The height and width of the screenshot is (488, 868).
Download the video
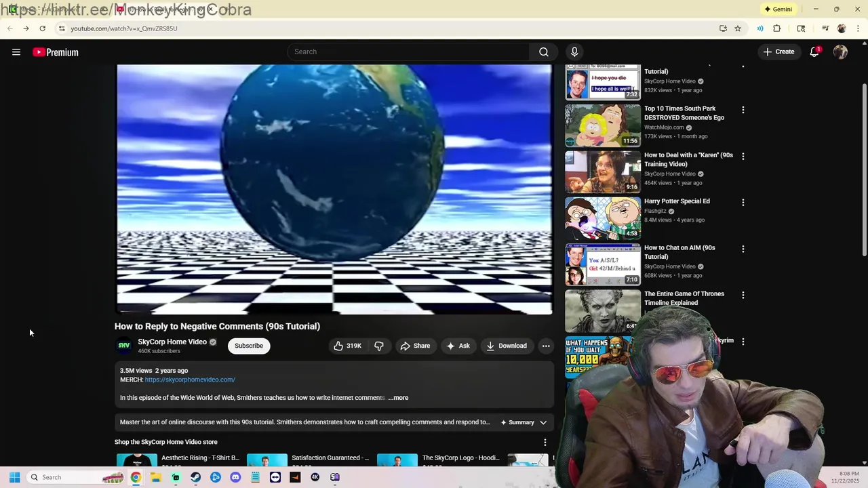pyautogui.click(x=507, y=346)
